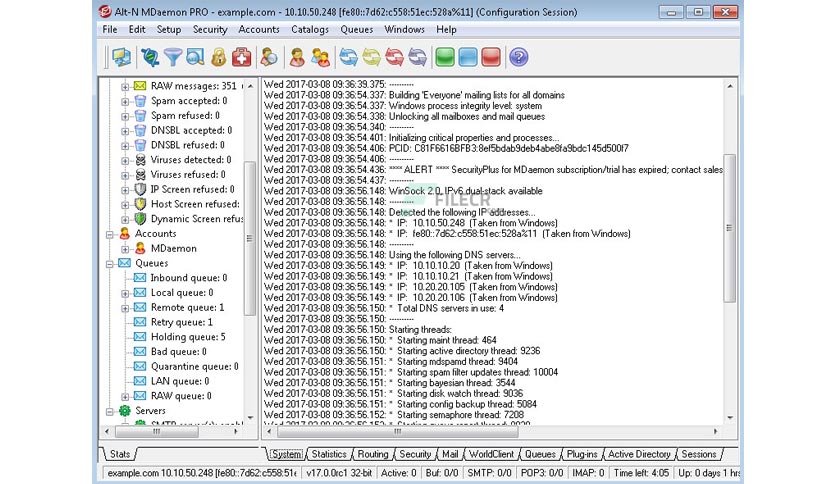This screenshot has width=836, height=484.
Task: Select the Quarantine queue: 0 tree item
Action: click(x=195, y=367)
